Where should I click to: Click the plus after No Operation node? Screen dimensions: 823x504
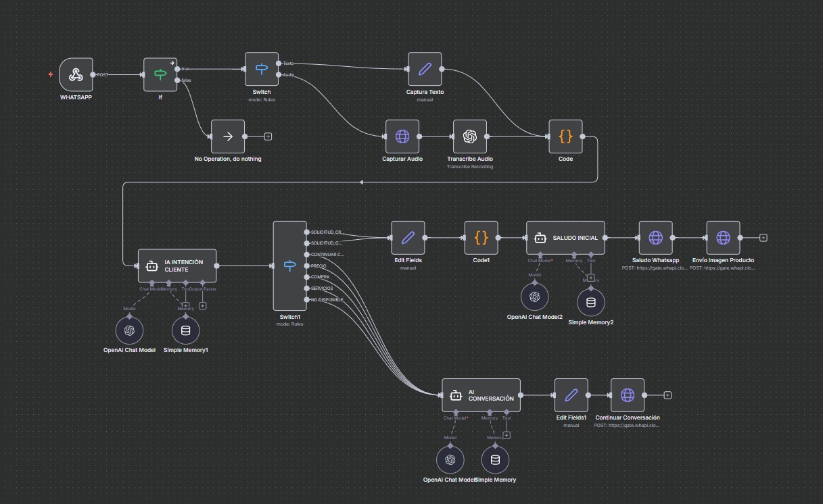tap(268, 136)
